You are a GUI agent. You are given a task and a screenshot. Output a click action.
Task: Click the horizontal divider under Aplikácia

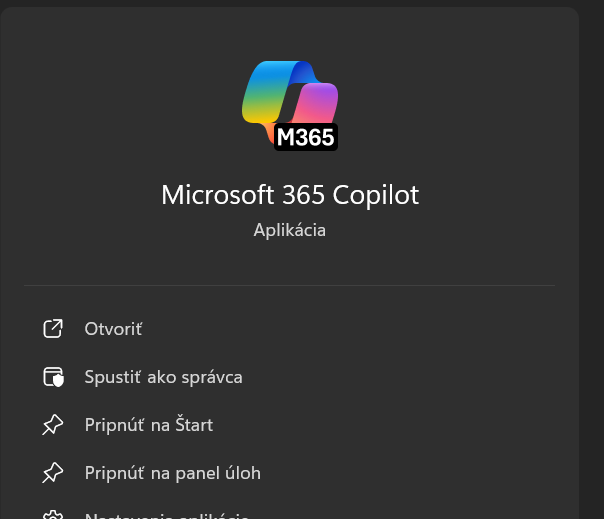[290, 286]
